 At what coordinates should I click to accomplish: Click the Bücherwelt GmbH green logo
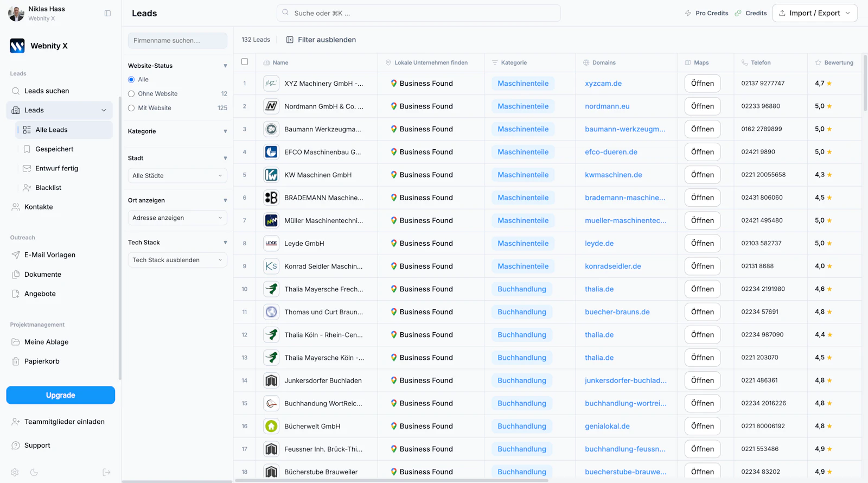click(271, 426)
